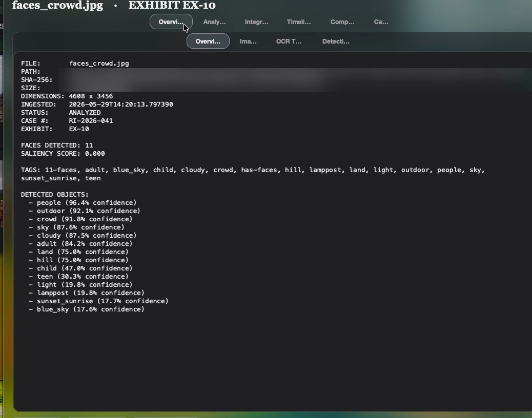Click the people (96.4% confidence) row

click(x=83, y=203)
